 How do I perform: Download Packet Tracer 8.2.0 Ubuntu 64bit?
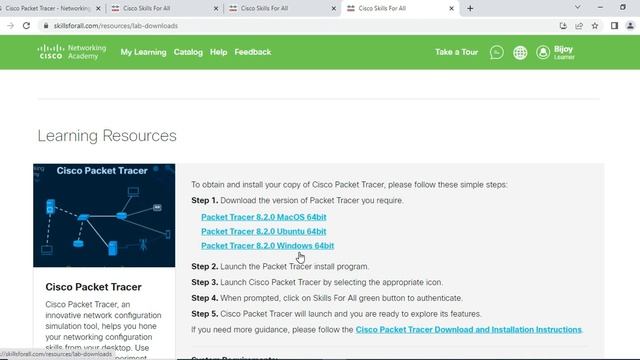(x=264, y=231)
